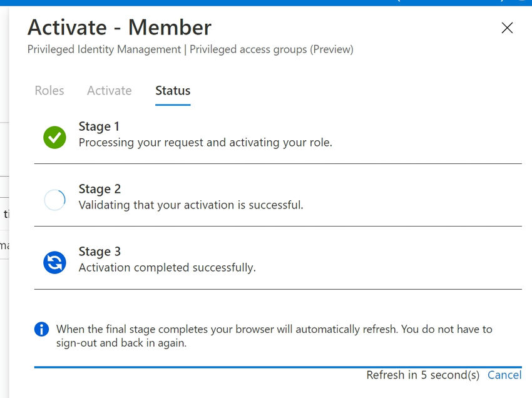
Task: Close the Activate - Member dialog
Action: coord(507,28)
